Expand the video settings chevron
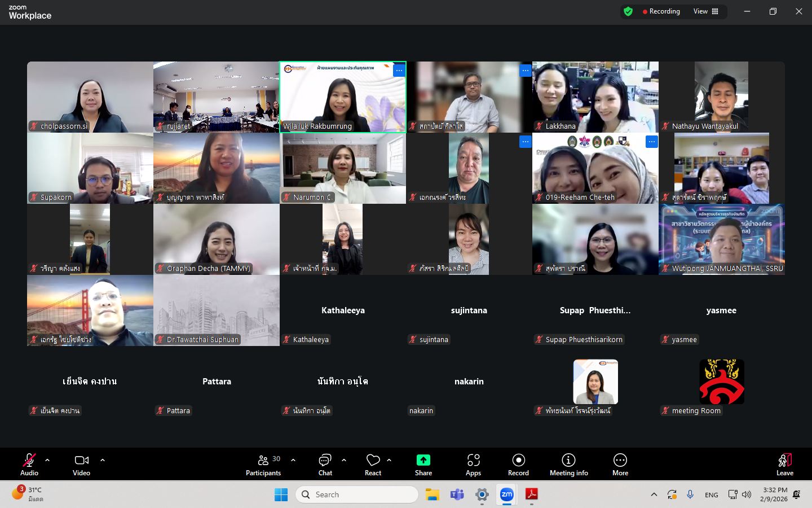Image resolution: width=812 pixels, height=508 pixels. [103, 460]
